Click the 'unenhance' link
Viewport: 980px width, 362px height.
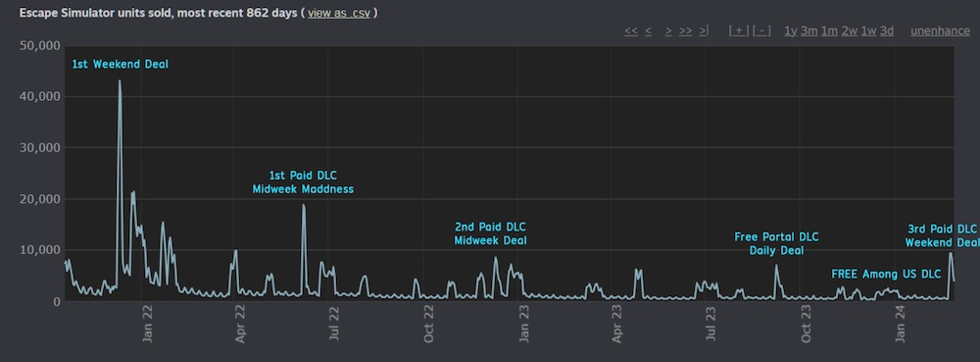940,30
